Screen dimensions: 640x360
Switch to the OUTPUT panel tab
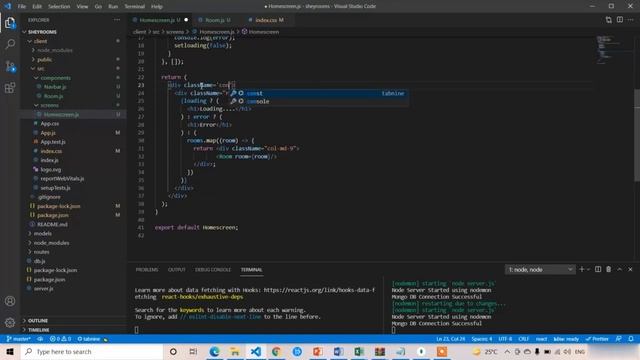(176, 270)
